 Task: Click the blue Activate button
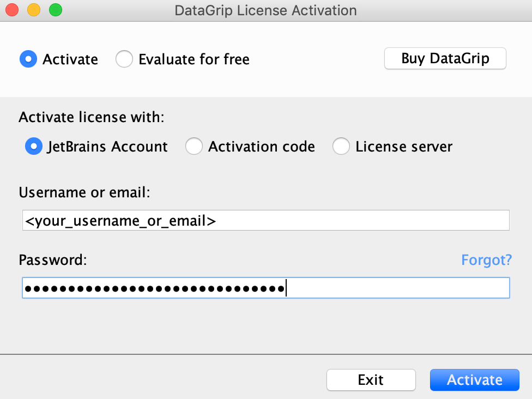coord(475,380)
